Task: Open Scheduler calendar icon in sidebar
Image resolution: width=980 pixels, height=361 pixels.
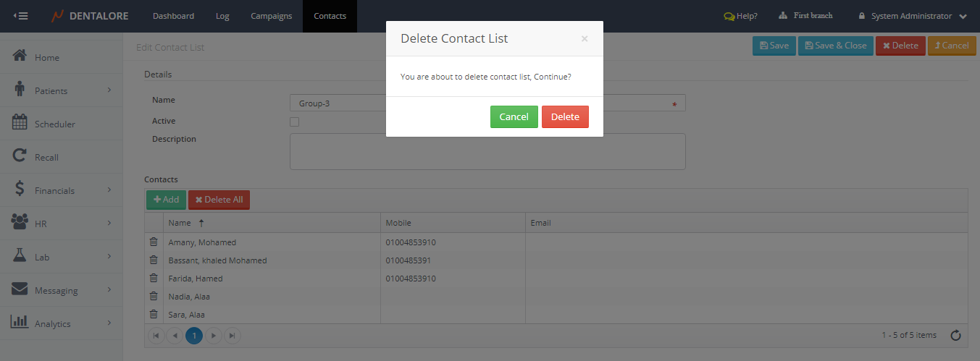Action: pos(20,123)
